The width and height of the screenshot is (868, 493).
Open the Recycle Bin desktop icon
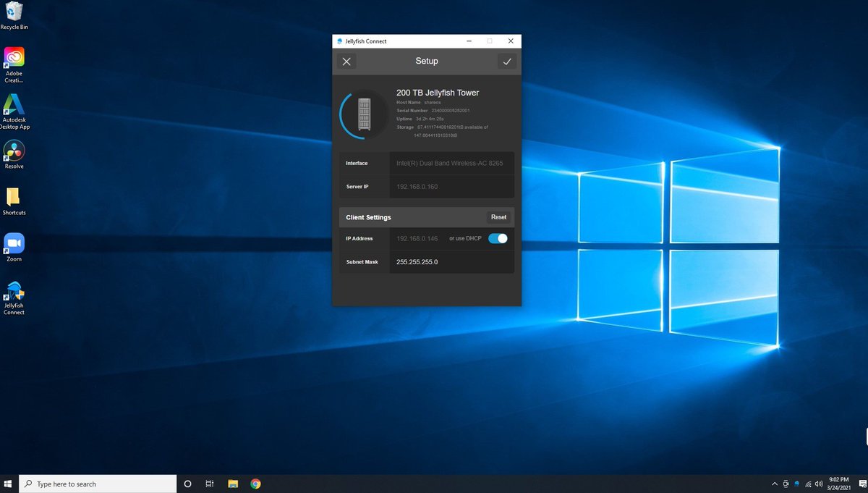pyautogui.click(x=14, y=16)
